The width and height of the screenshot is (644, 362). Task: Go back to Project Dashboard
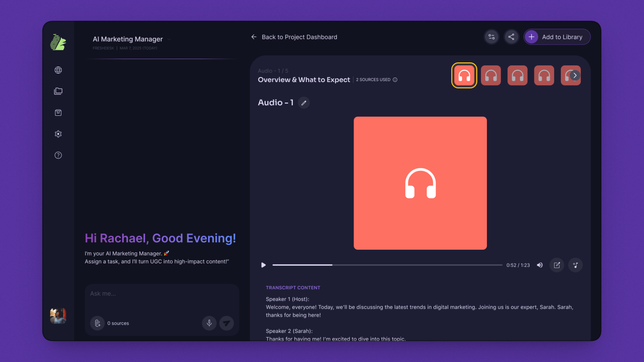tap(294, 37)
